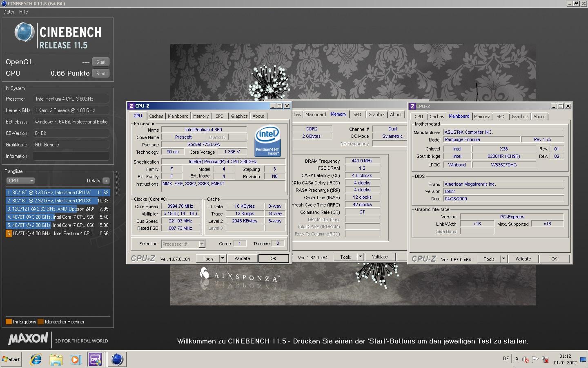588x368 pixels.
Task: Click Validate in right CPU-Z window
Action: (x=523, y=259)
